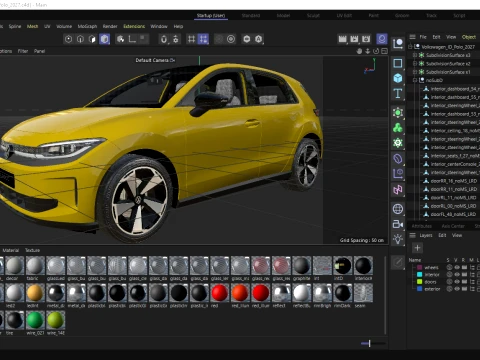480x360 pixels.
Task: Select the wire_021 green material
Action: click(35, 320)
